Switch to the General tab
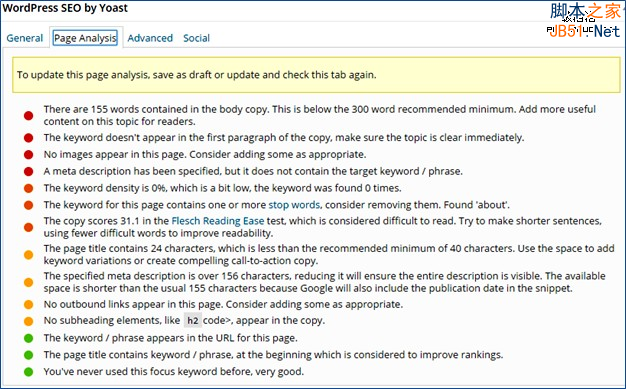The width and height of the screenshot is (626, 389). (25, 38)
